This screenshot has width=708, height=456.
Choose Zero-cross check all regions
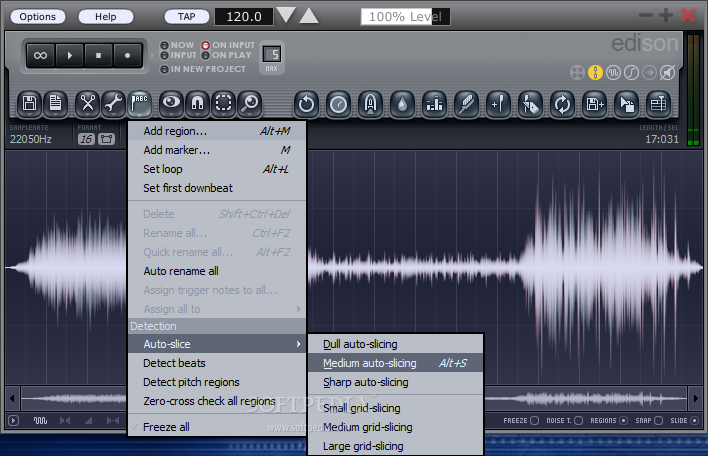(x=217, y=401)
